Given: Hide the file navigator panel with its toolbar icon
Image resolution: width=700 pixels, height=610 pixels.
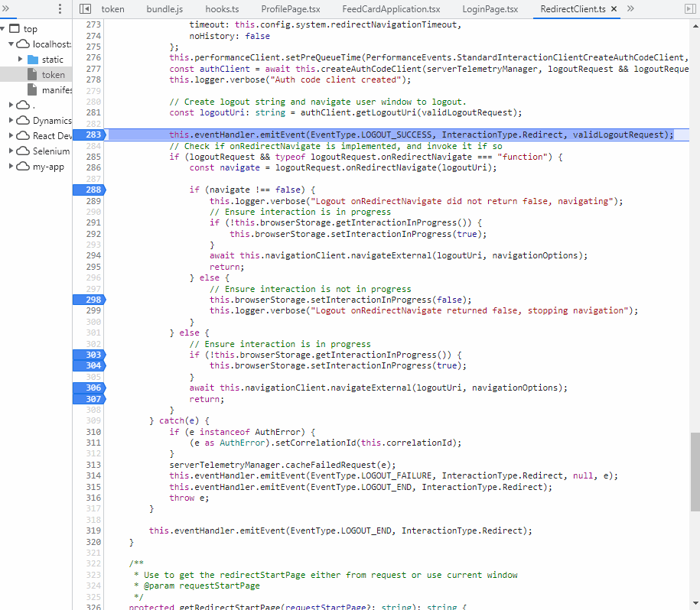Looking at the screenshot, I should click(85, 9).
